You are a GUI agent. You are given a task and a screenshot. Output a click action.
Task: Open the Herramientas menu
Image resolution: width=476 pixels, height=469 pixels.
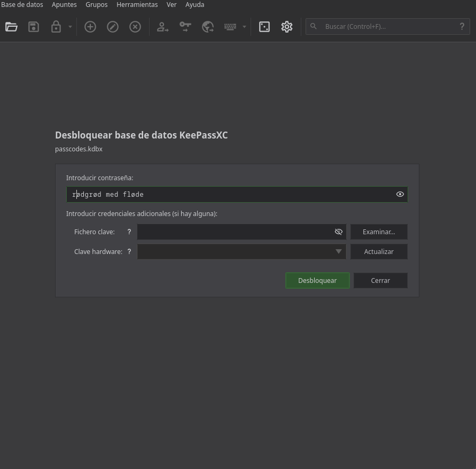pyautogui.click(x=137, y=4)
